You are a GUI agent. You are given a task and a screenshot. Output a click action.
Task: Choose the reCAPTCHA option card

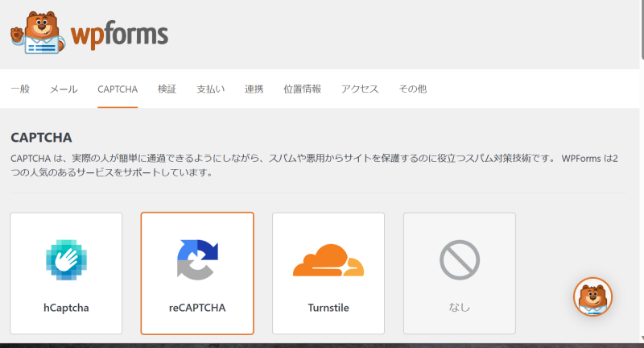click(x=197, y=273)
